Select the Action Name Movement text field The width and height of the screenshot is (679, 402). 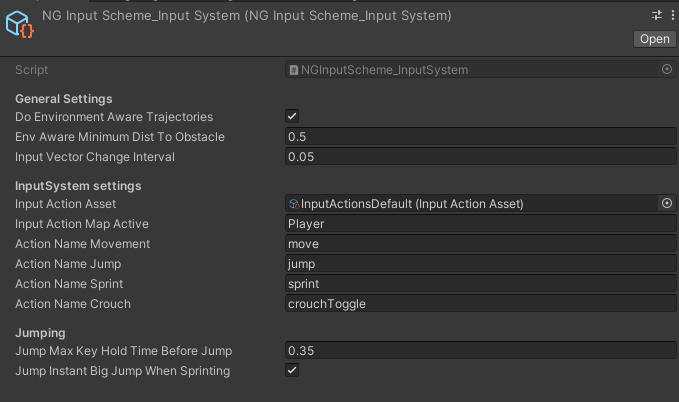(x=480, y=244)
